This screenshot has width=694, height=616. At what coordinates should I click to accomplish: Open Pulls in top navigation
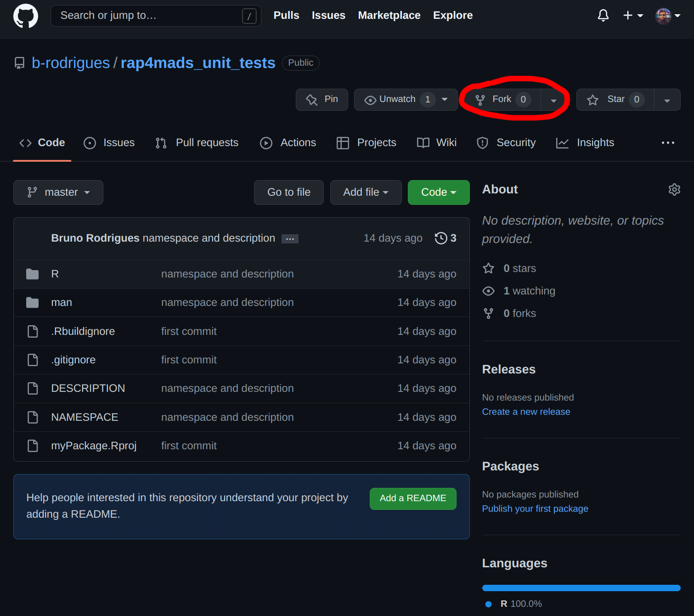(286, 15)
